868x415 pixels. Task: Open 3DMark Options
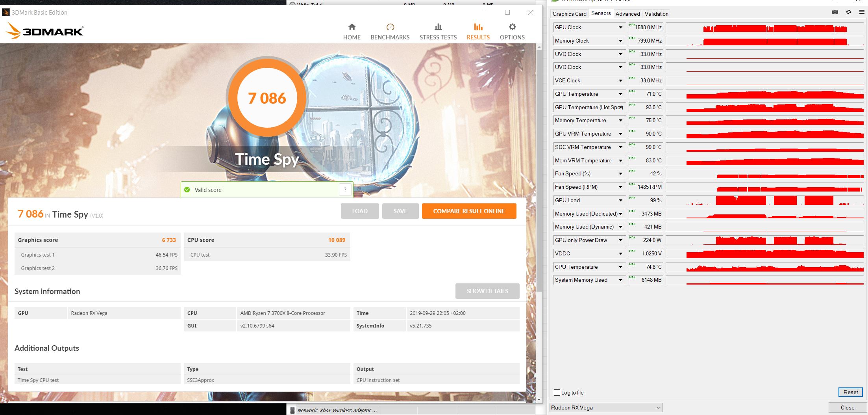512,32
